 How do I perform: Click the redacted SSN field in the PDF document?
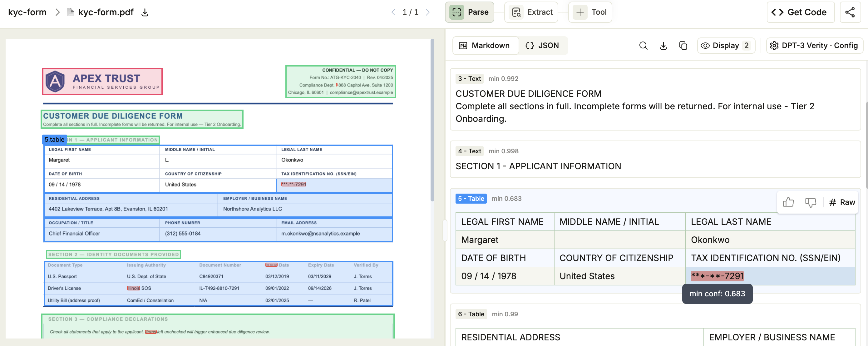click(294, 184)
